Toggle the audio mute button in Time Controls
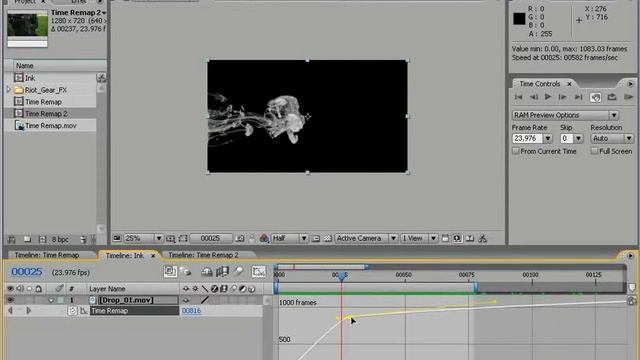Image resolution: width=640 pixels, height=360 pixels. (x=596, y=97)
